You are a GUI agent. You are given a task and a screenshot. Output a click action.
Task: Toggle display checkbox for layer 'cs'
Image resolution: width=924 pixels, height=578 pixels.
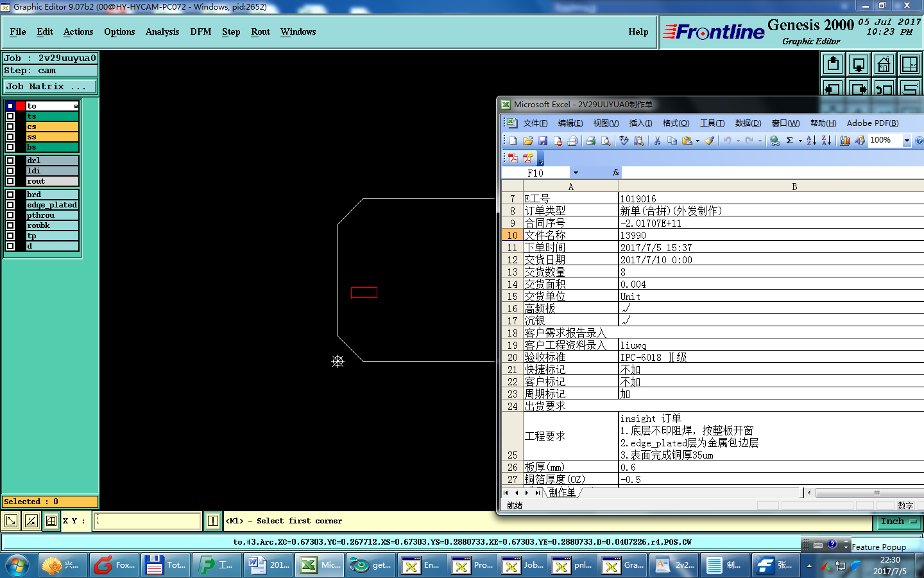pos(10,127)
